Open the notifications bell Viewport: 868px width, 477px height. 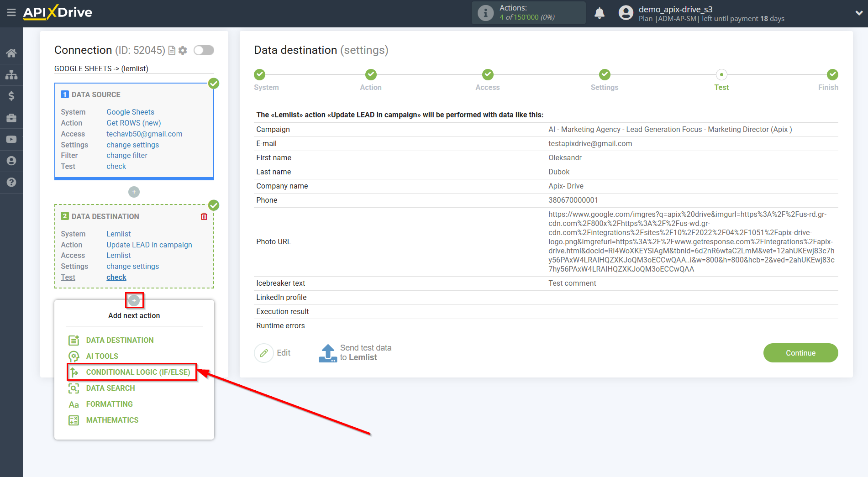click(600, 13)
